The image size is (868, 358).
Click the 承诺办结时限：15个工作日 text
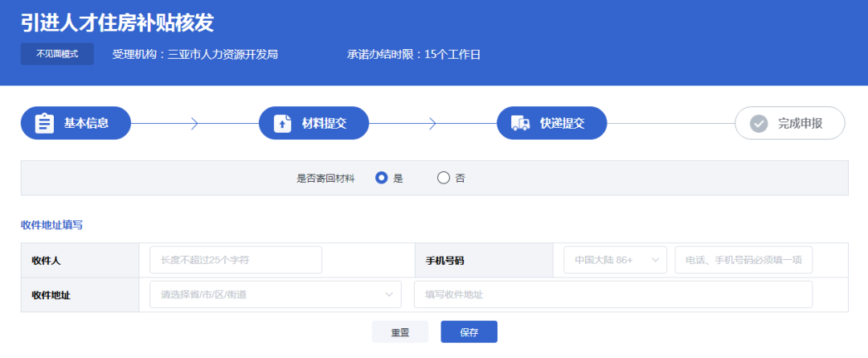(414, 55)
